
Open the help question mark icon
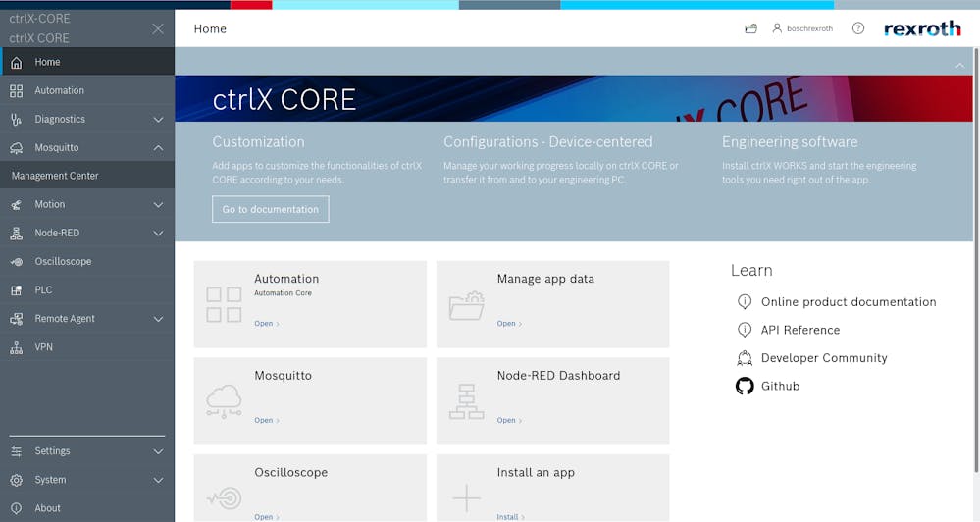click(858, 28)
